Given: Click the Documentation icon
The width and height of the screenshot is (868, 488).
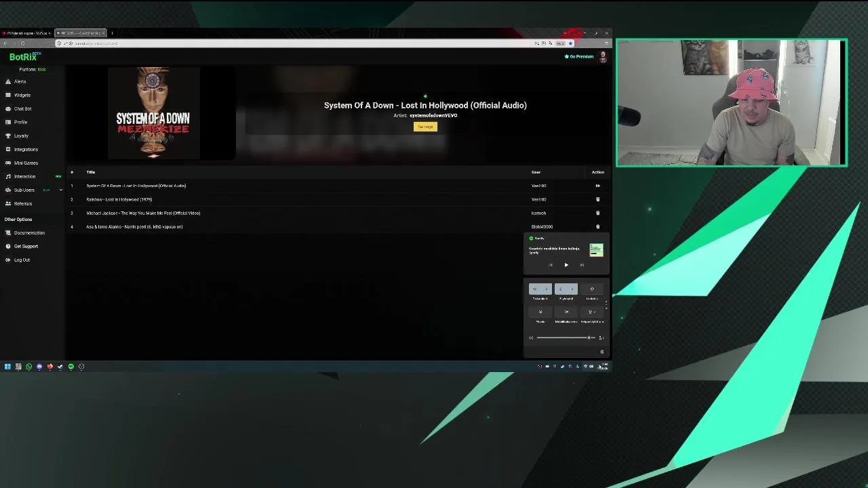Looking at the screenshot, I should coord(8,232).
